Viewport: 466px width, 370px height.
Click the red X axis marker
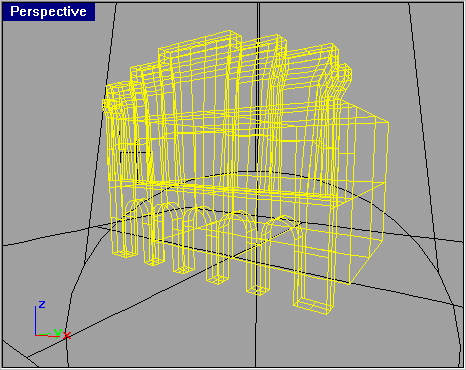pos(67,335)
